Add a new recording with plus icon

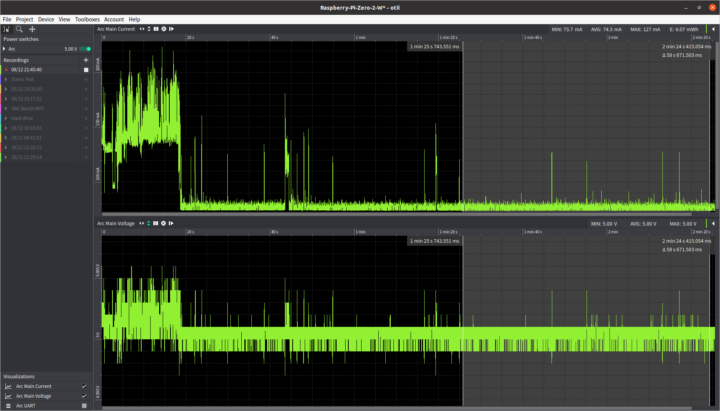(x=86, y=60)
